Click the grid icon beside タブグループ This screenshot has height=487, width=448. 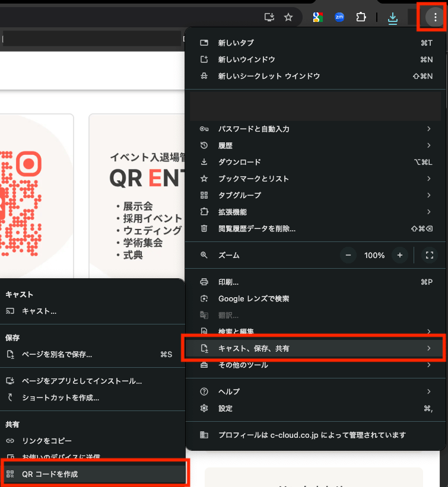204,195
